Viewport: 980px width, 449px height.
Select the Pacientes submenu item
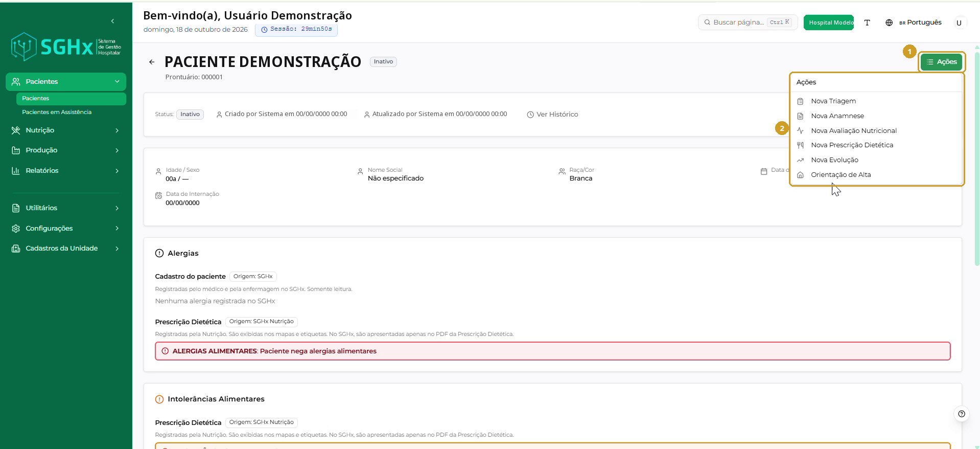[x=71, y=99]
